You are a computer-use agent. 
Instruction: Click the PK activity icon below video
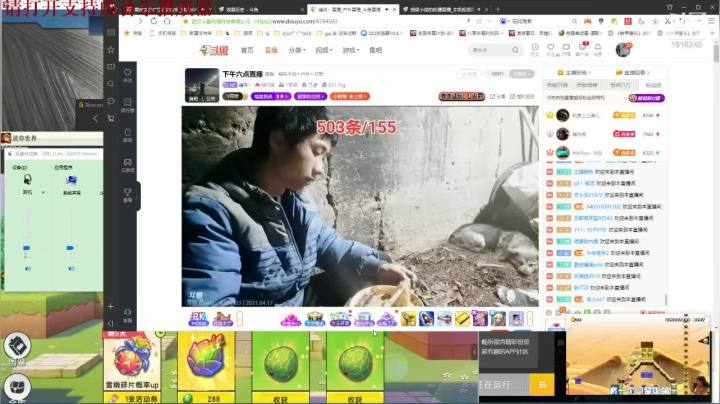198,319
